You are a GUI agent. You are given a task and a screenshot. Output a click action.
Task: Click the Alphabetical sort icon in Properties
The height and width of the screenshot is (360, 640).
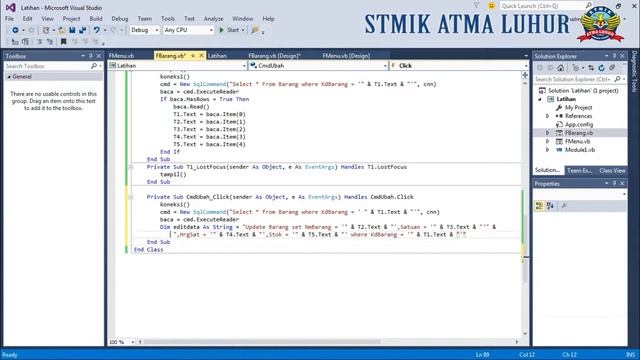pyautogui.click(x=550, y=206)
